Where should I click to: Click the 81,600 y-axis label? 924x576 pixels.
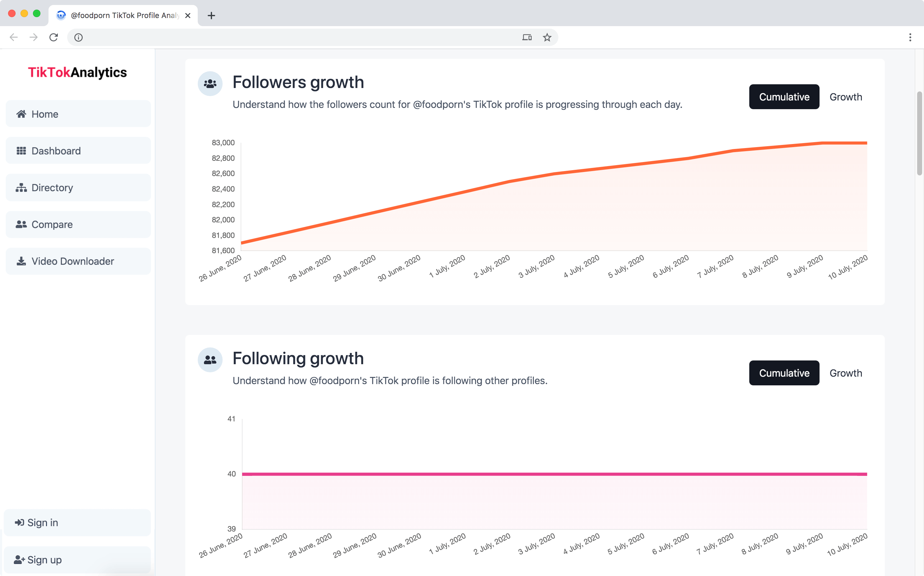point(223,250)
